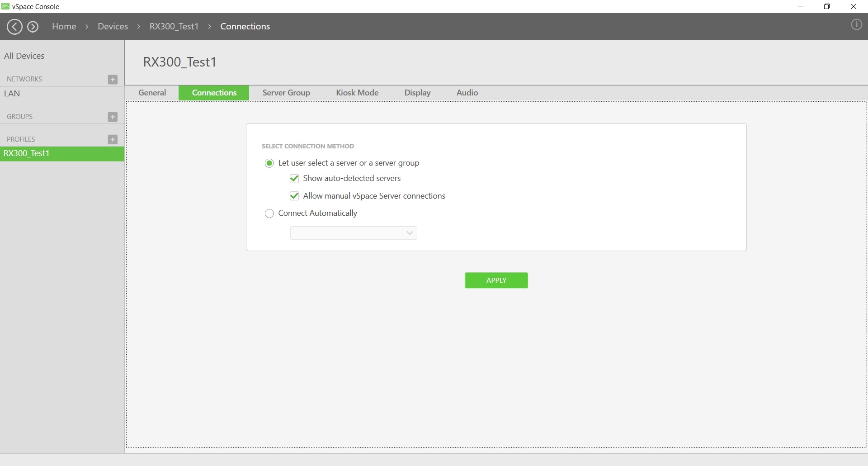Viewport: 868px width, 466px height.
Task: Uncheck 'Show auto-detected servers' checkbox
Action: [x=294, y=179]
